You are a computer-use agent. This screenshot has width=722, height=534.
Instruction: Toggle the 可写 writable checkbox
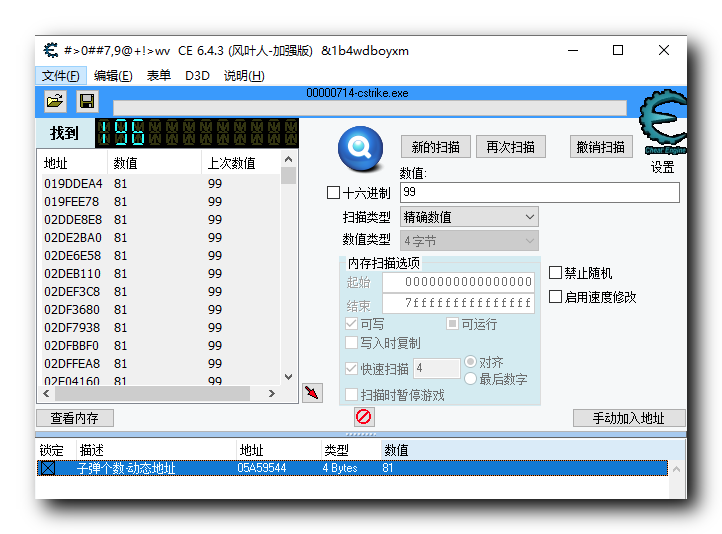coord(351,324)
